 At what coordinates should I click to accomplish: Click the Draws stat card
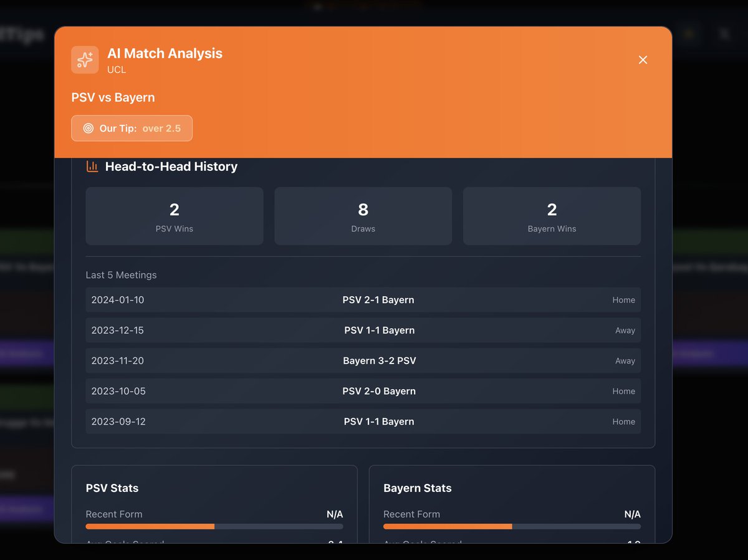click(x=363, y=216)
